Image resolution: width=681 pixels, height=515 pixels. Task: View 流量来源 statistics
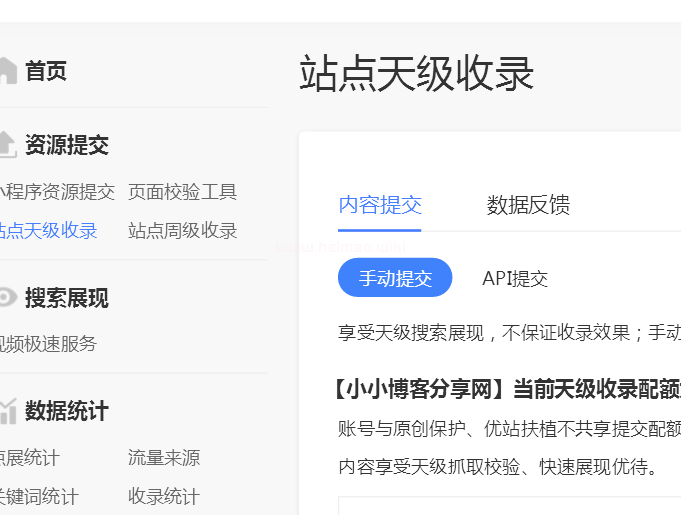point(164,458)
